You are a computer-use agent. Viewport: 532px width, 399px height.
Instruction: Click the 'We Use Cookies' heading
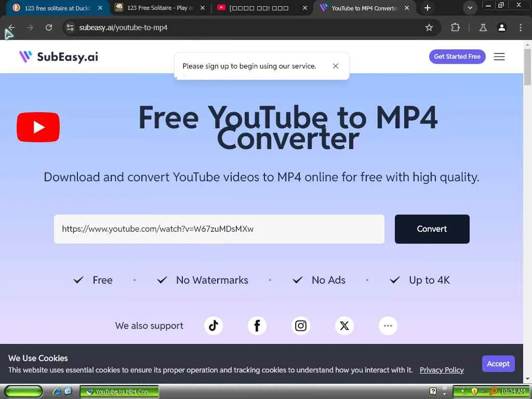[38, 358]
